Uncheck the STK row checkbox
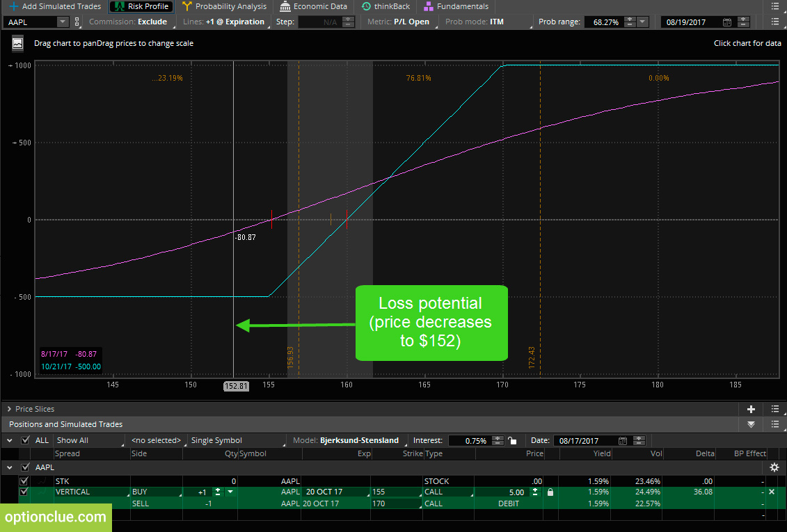 point(24,481)
